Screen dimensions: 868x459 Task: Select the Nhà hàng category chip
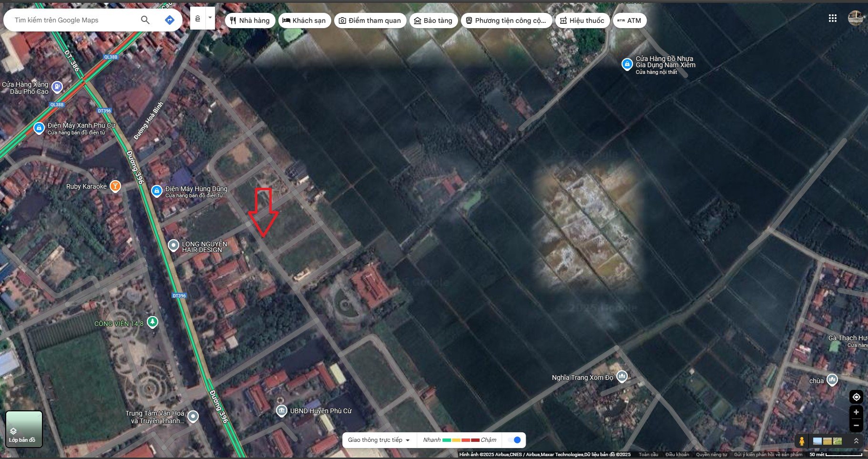click(250, 20)
